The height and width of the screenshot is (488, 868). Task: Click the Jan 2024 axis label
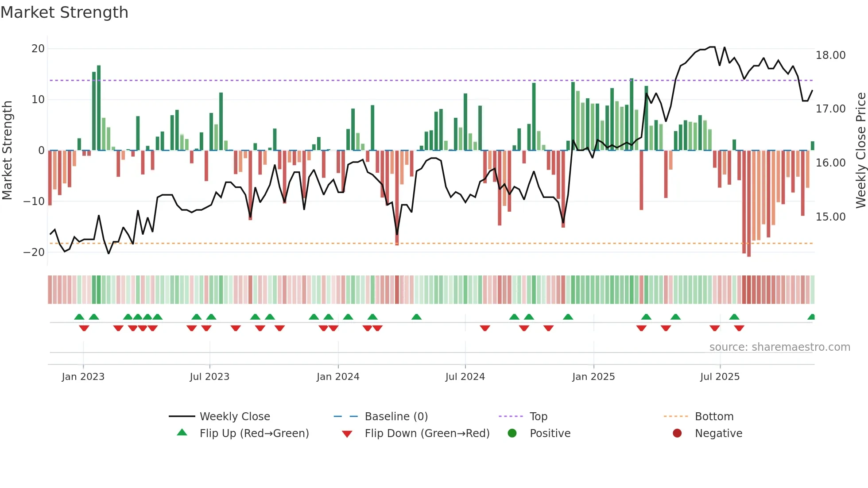click(x=338, y=376)
